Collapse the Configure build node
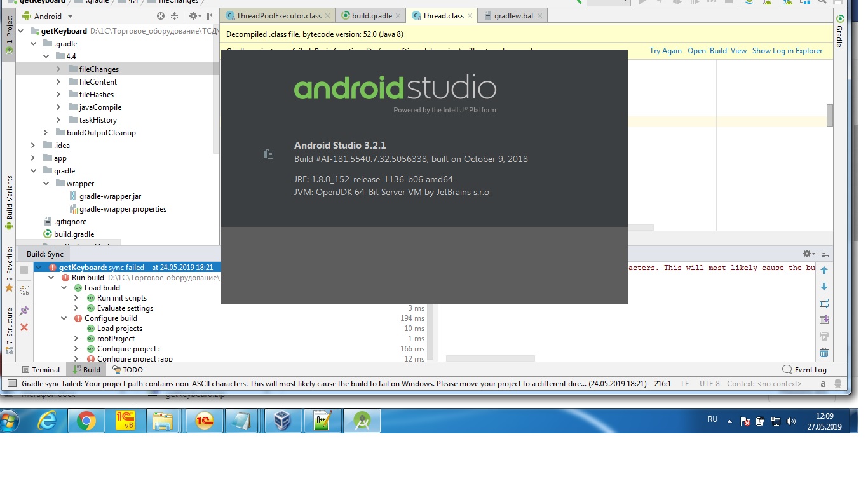Image resolution: width=868 pixels, height=488 pixels. [x=64, y=318]
